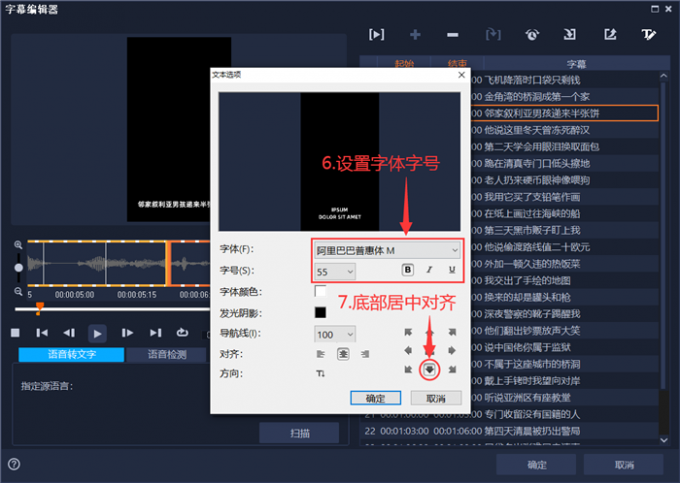
Task: Click the orange playhead on the scrubber
Action: coord(39,308)
